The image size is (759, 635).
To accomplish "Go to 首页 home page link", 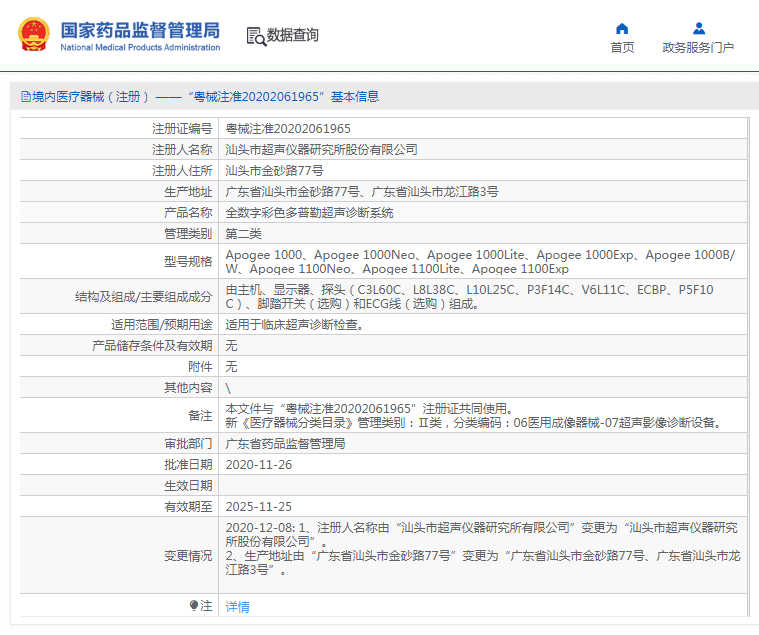I will pos(622,47).
